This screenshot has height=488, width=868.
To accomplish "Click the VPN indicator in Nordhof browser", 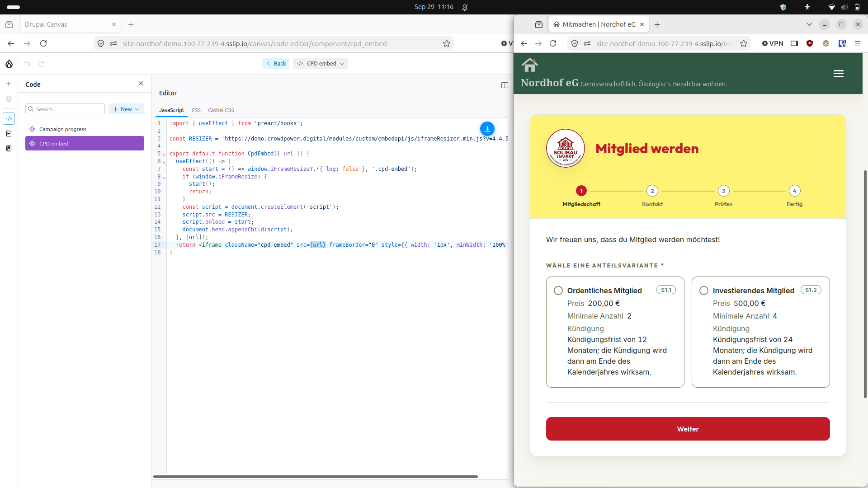I will point(773,43).
